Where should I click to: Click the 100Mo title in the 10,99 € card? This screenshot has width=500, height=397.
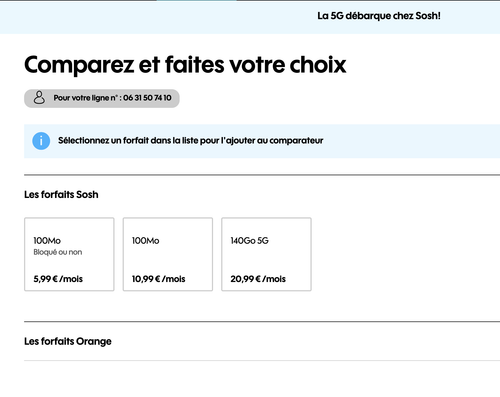tap(145, 241)
